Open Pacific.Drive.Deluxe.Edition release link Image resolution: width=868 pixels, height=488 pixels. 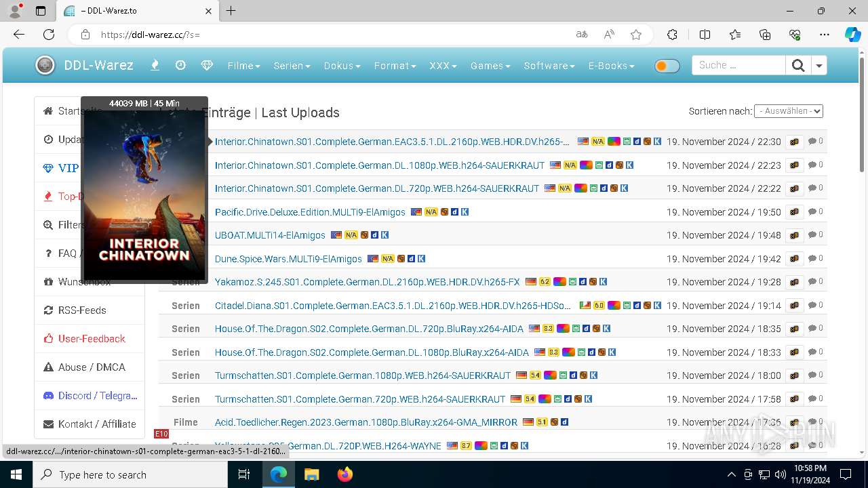tap(310, 212)
